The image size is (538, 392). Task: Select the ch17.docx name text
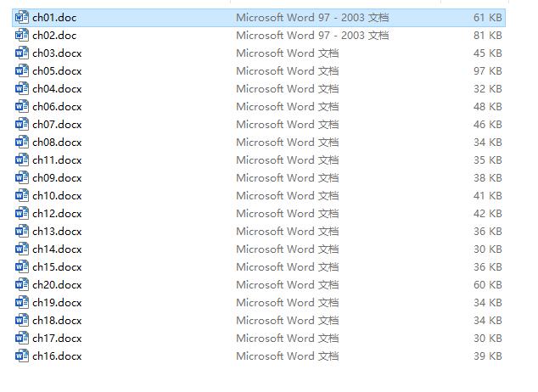tap(57, 339)
